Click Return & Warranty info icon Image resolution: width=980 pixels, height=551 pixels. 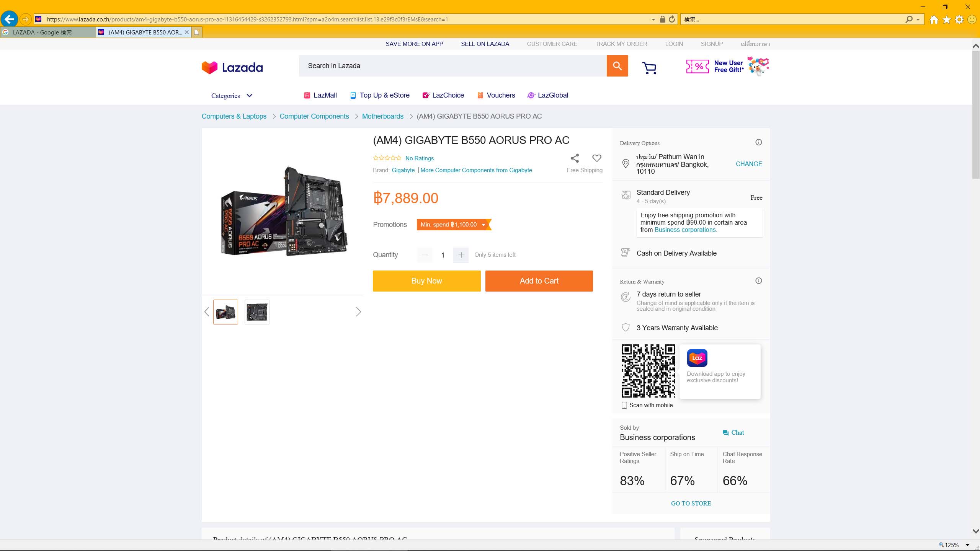click(758, 281)
